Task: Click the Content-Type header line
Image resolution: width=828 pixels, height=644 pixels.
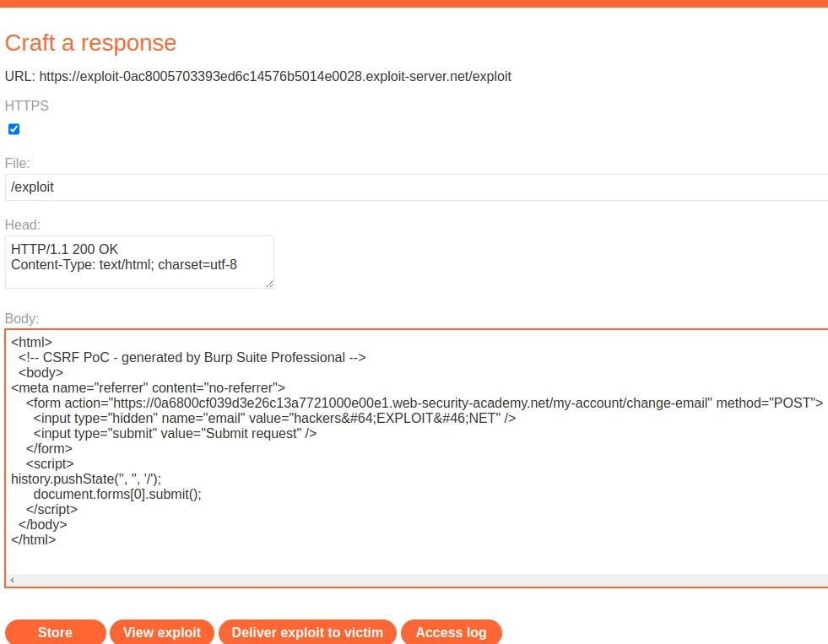Action: click(124, 264)
